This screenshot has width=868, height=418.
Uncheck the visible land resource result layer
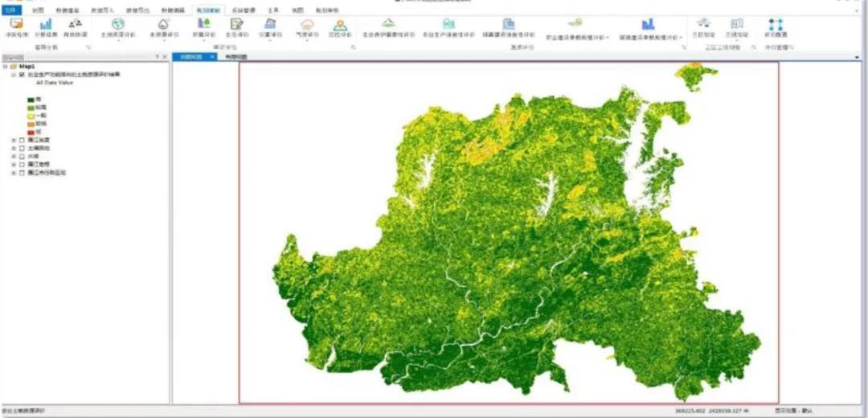click(x=23, y=74)
